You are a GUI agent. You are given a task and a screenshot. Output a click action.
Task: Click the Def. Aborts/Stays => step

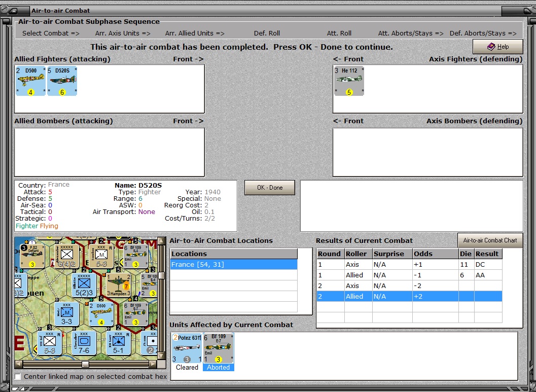[483, 33]
